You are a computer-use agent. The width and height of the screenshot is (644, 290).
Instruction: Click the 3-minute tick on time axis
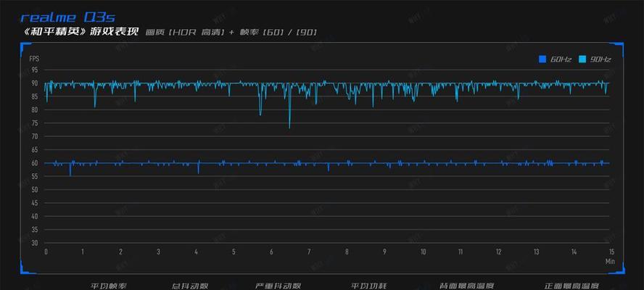click(x=159, y=252)
